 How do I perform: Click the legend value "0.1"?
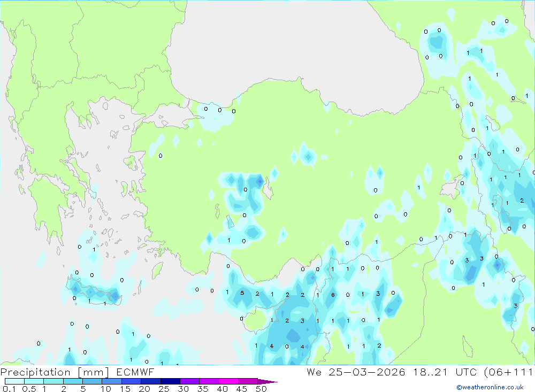(9, 389)
